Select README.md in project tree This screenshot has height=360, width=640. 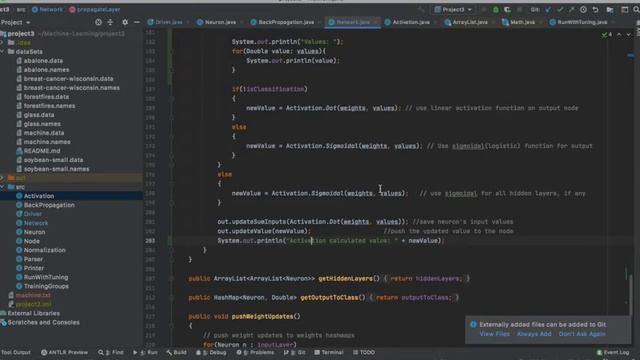point(42,151)
